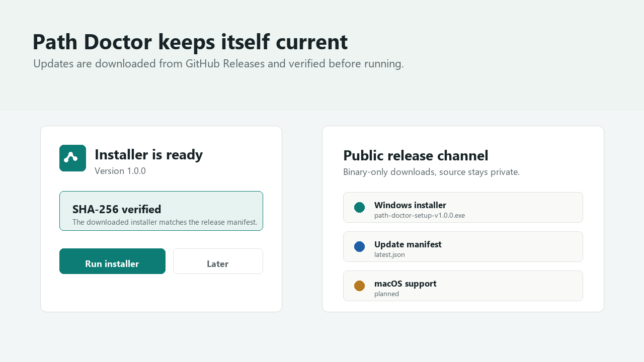Click the 'planned' status text
Viewport: 644px width, 362px height.
tap(386, 294)
